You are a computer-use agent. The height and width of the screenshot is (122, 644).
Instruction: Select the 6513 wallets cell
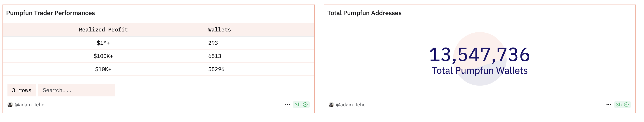(215, 56)
